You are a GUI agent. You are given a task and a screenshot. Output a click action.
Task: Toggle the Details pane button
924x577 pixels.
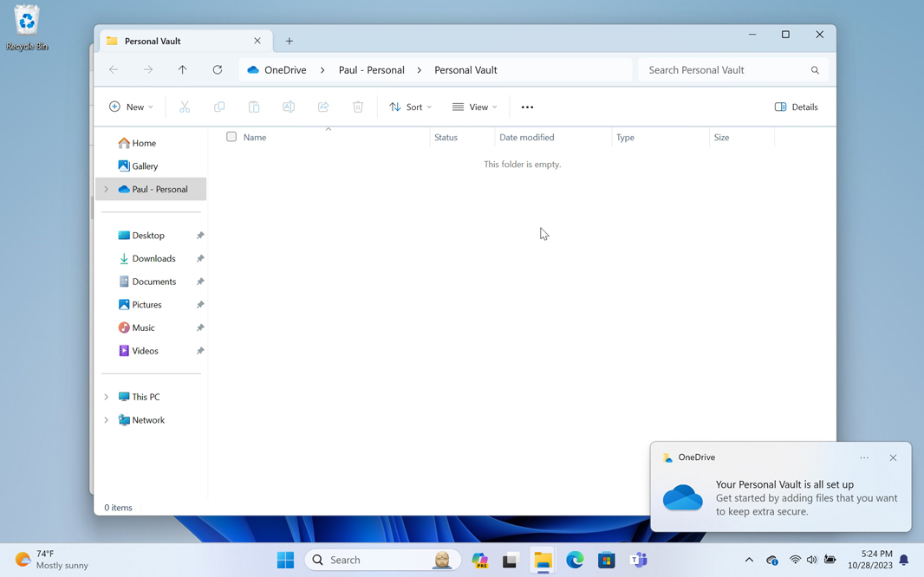(x=796, y=107)
